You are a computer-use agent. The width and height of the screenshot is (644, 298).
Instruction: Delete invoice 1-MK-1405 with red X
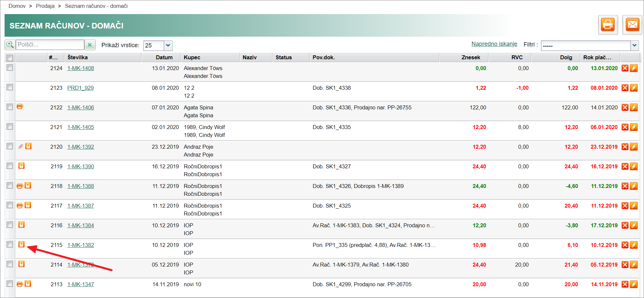[x=625, y=127]
